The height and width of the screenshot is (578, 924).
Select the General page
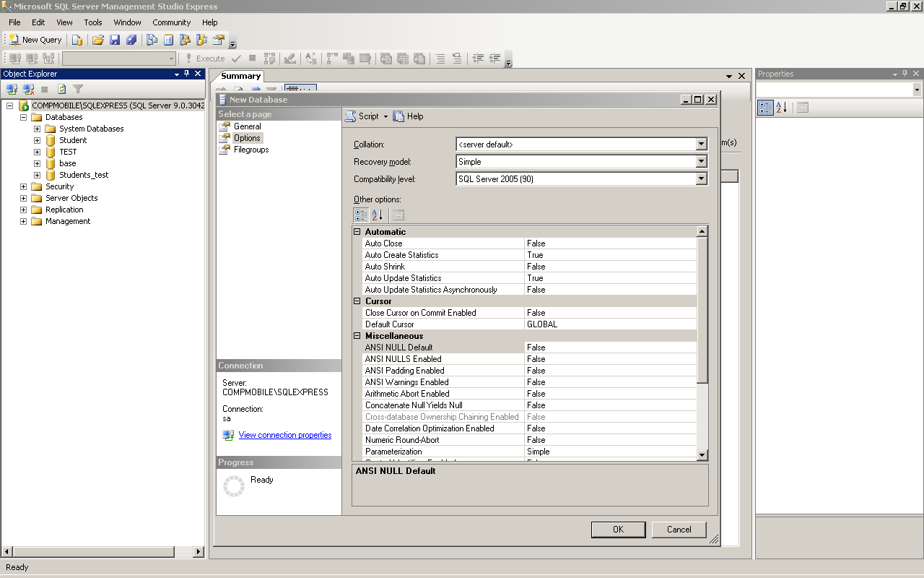coord(247,126)
